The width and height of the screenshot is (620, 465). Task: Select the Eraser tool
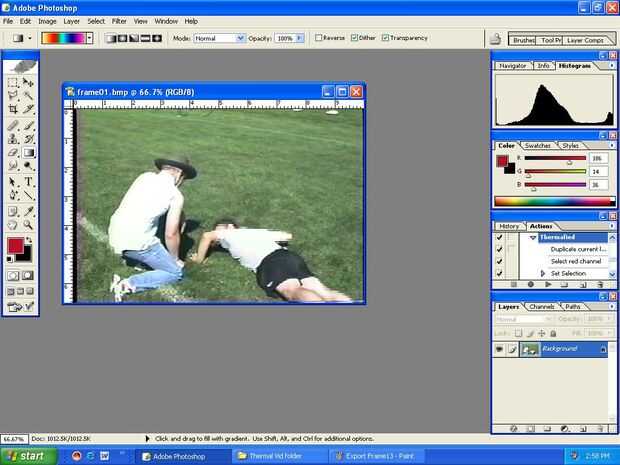[x=13, y=152]
